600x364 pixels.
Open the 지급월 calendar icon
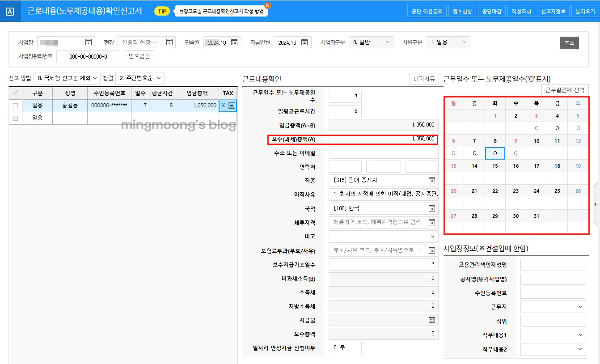point(431,319)
